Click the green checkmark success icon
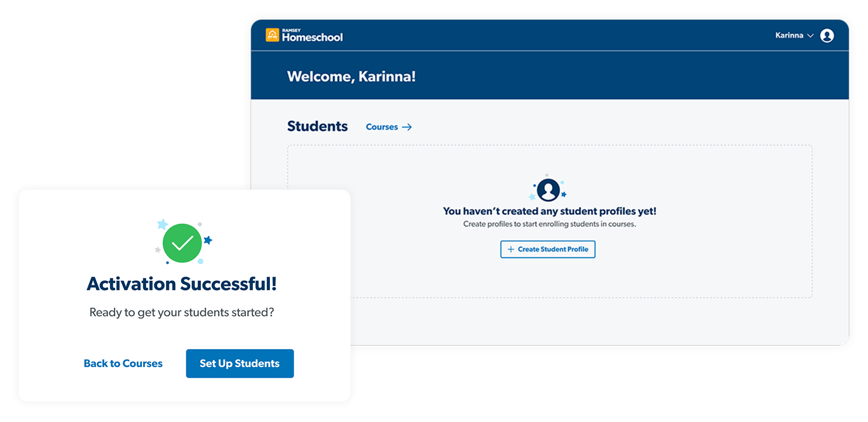The height and width of the screenshot is (422, 868). (182, 243)
